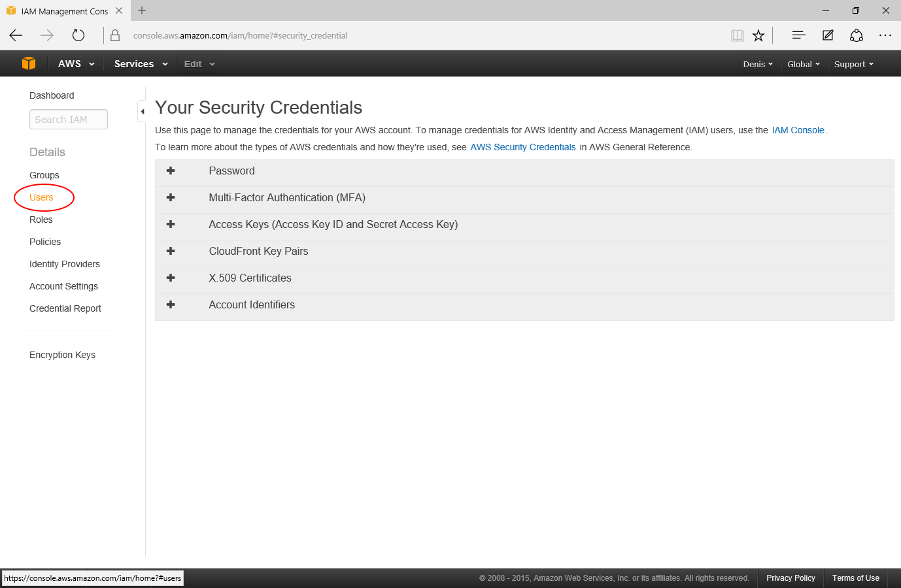Open the browser More actions ellipsis
The height and width of the screenshot is (588, 901).
pyautogui.click(x=885, y=35)
